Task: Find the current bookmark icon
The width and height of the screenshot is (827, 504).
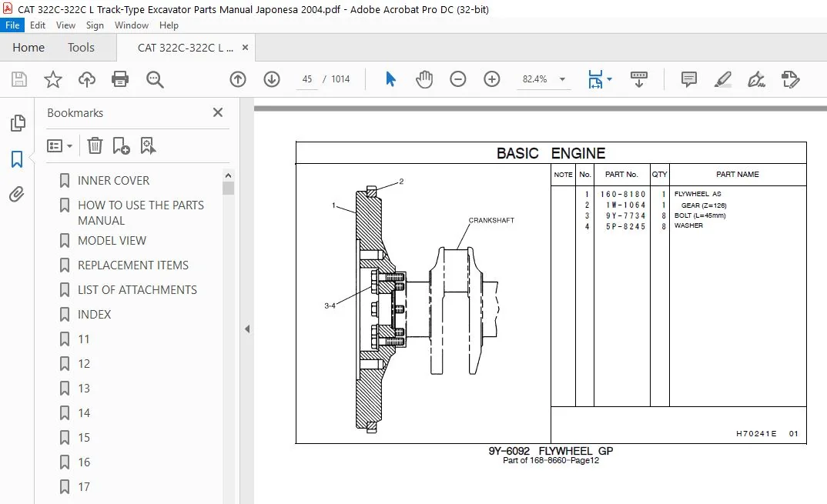Action: (x=148, y=145)
